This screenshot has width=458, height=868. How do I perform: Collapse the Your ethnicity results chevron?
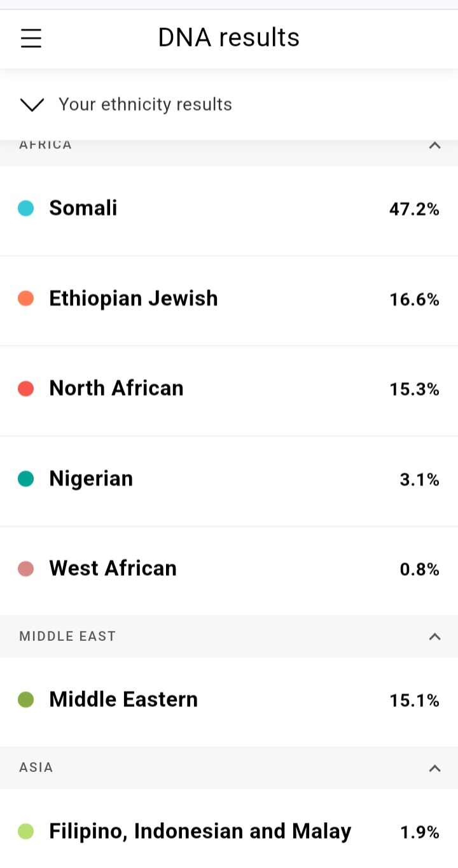[32, 104]
